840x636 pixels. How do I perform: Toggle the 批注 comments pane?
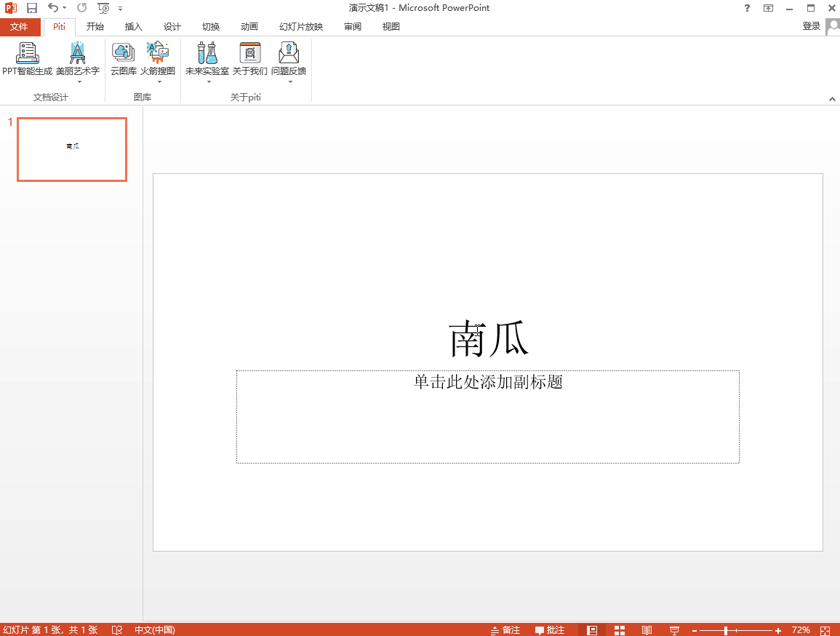pos(549,629)
